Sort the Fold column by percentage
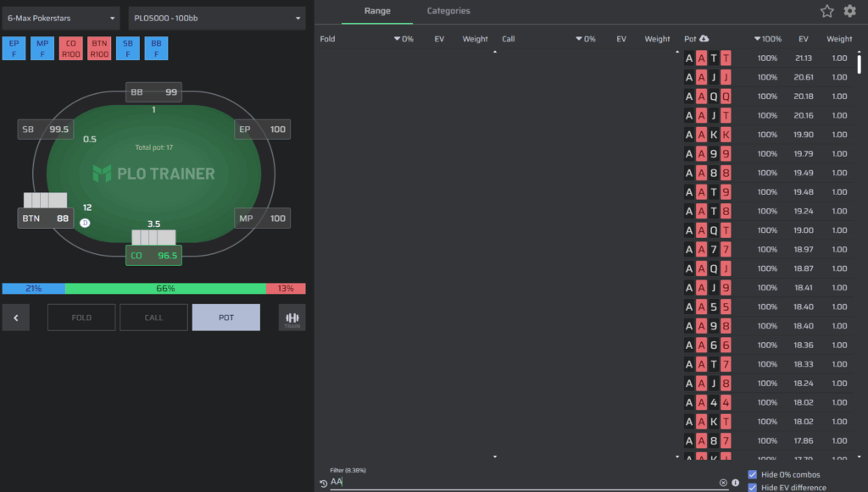Image resolution: width=868 pixels, height=492 pixels. click(x=403, y=39)
